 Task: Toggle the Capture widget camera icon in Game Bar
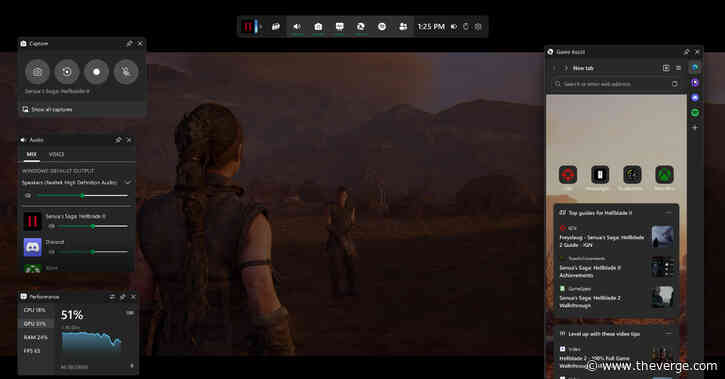318,27
